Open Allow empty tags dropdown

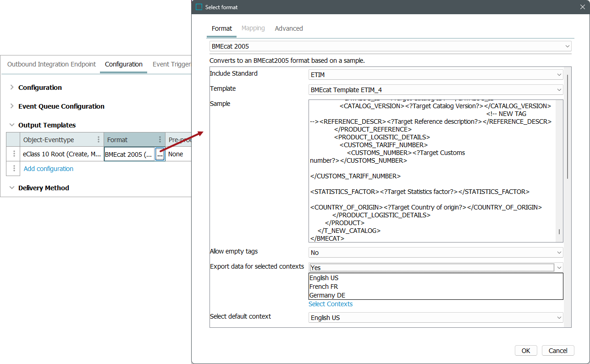click(x=559, y=253)
